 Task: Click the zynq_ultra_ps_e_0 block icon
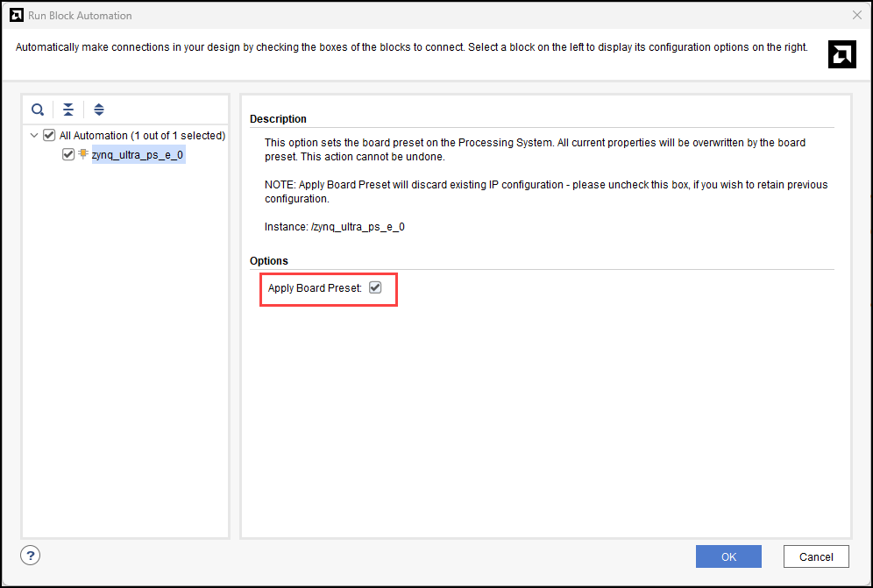[83, 154]
